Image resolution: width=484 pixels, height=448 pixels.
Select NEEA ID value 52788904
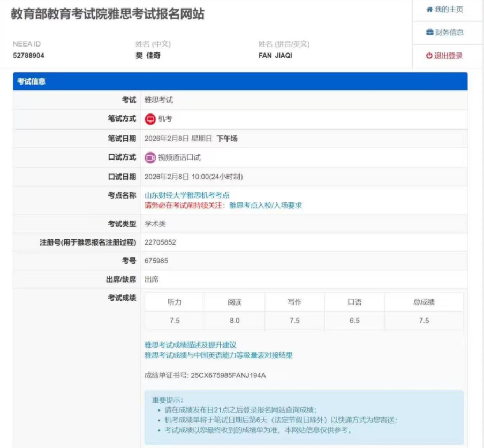point(28,56)
